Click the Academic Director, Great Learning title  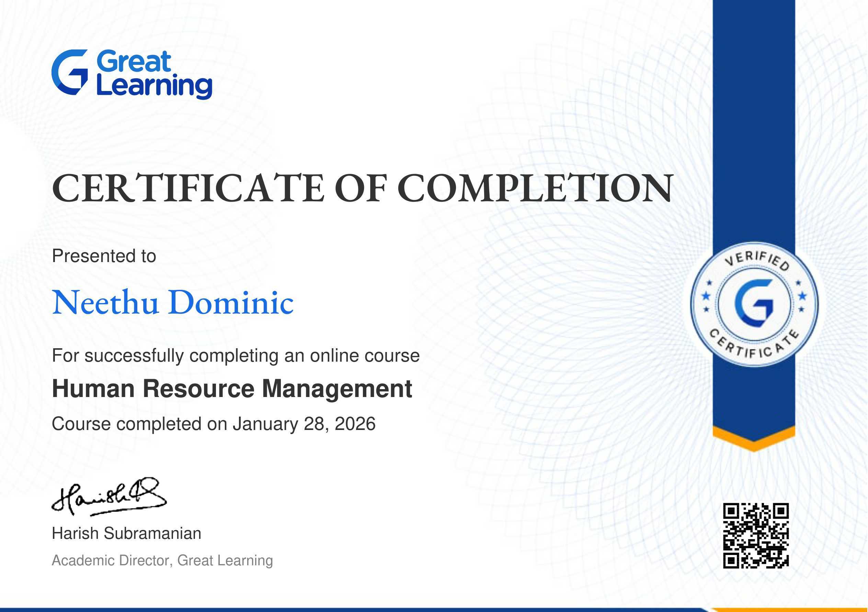(162, 560)
